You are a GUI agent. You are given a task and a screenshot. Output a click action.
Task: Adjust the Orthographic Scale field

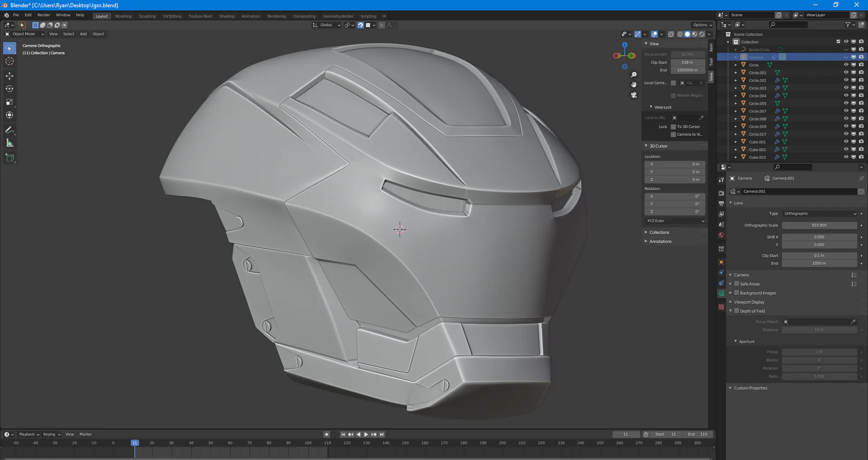[819, 225]
